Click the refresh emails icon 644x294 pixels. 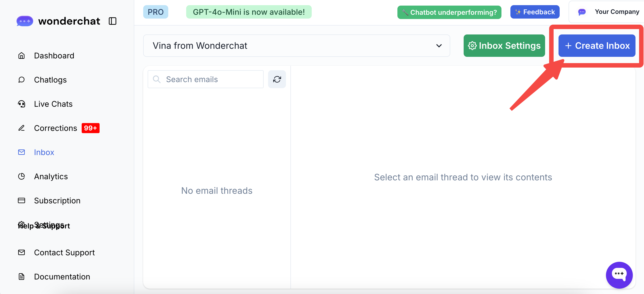[277, 79]
